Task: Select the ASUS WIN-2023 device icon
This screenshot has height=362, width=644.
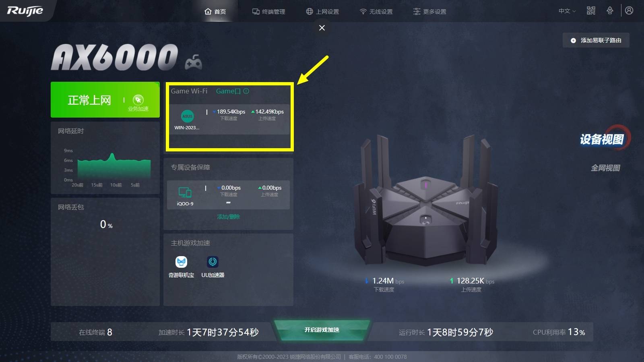Action: coord(187,116)
